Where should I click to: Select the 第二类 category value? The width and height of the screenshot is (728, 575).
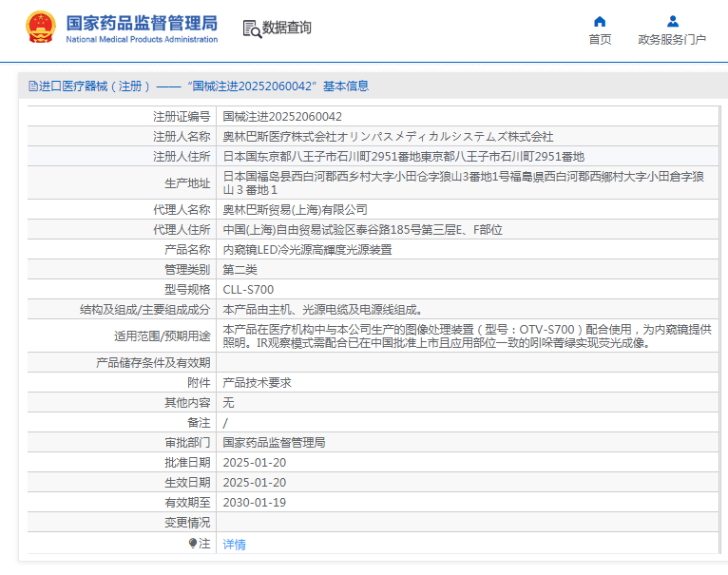240,269
